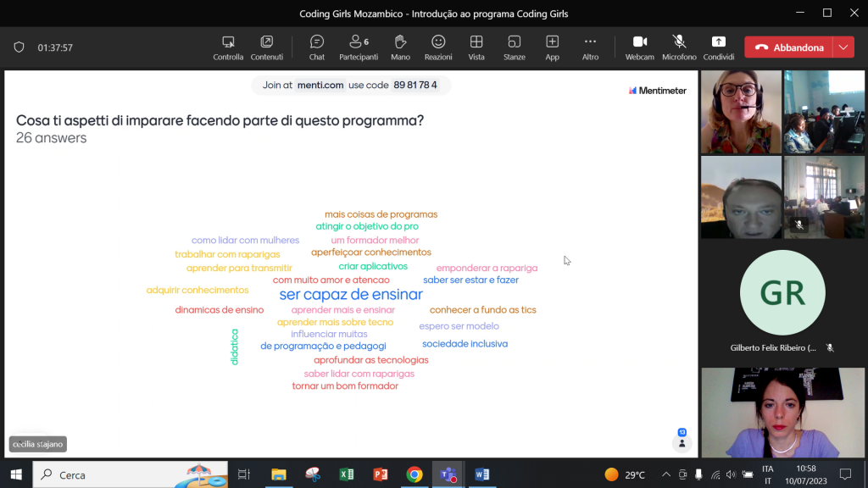
Task: Click the menti.com join link
Action: coord(320,86)
